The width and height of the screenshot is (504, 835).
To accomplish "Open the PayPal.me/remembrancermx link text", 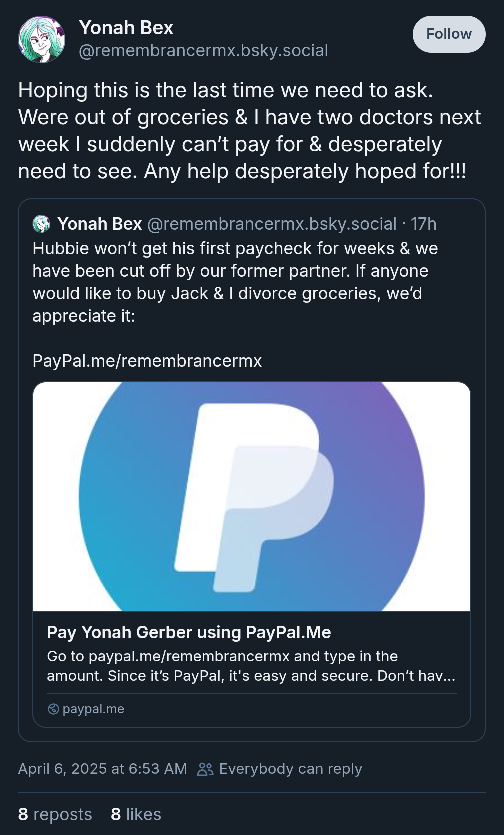I will click(147, 361).
